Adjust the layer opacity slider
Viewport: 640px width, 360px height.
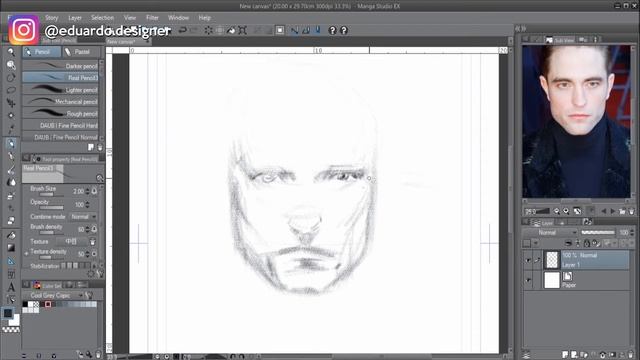(x=598, y=233)
